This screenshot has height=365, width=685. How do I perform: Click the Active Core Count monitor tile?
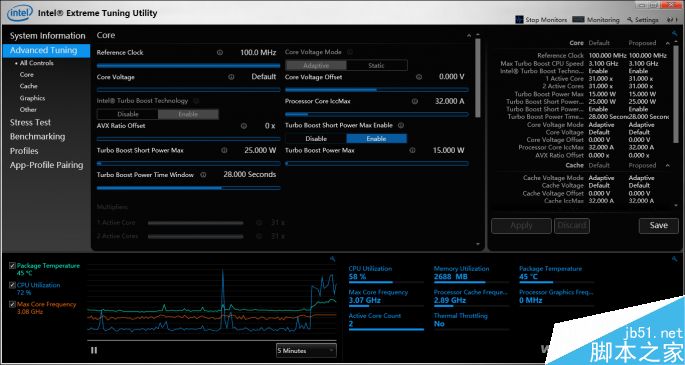click(x=386, y=322)
